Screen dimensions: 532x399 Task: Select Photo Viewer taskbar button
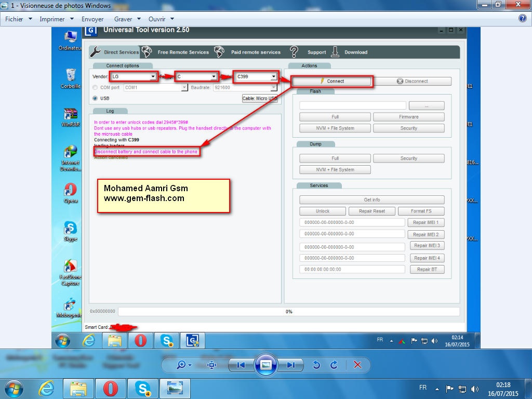(x=175, y=389)
